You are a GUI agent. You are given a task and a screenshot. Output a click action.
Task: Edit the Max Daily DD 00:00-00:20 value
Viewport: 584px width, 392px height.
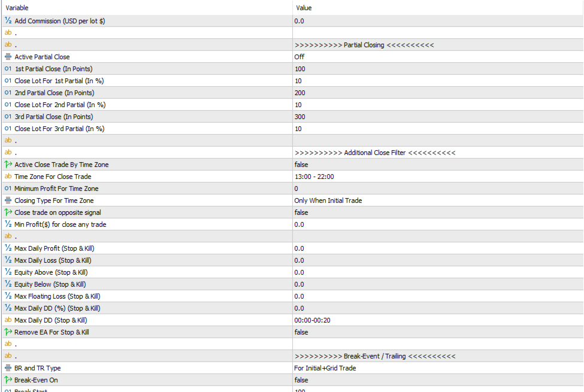point(312,320)
